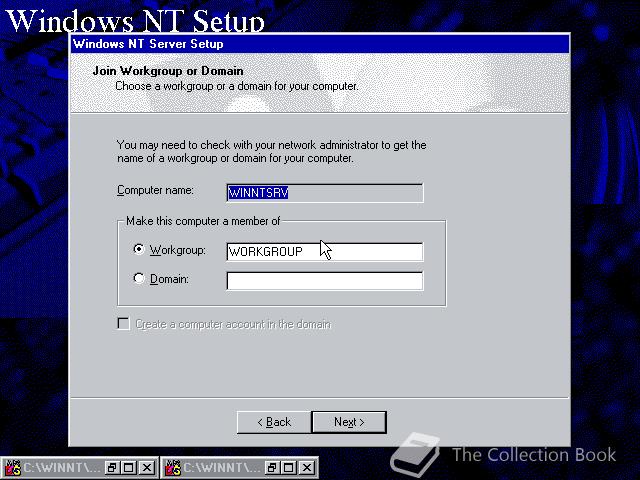This screenshot has width=640, height=480.
Task: Click the empty Domain text field
Action: (325, 281)
